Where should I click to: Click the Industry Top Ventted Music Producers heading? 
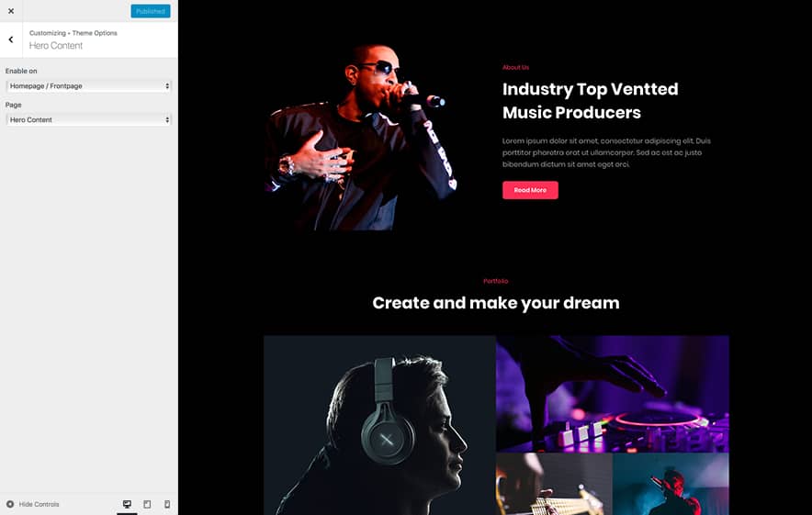click(590, 100)
